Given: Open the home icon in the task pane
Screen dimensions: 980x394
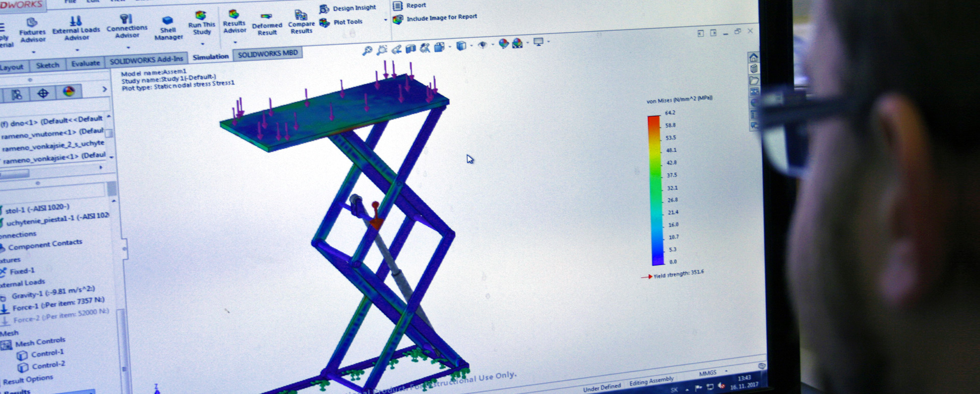Looking at the screenshot, I should 753,57.
